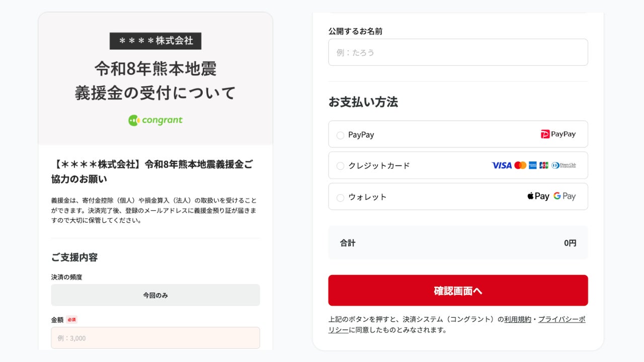Click the congrant logo

pyautogui.click(x=155, y=120)
